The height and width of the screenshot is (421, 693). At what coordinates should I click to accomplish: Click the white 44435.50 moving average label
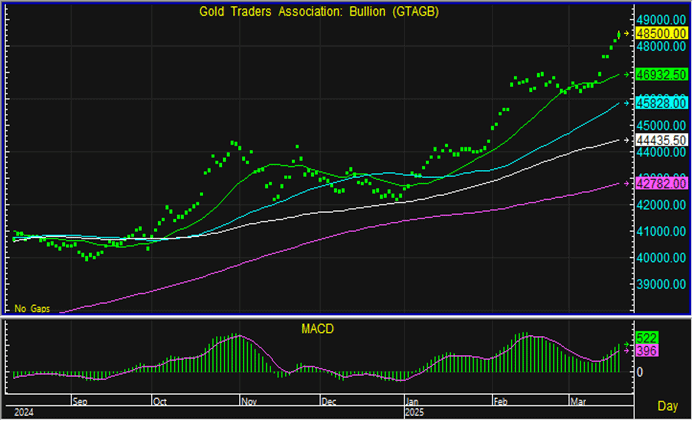pyautogui.click(x=662, y=141)
